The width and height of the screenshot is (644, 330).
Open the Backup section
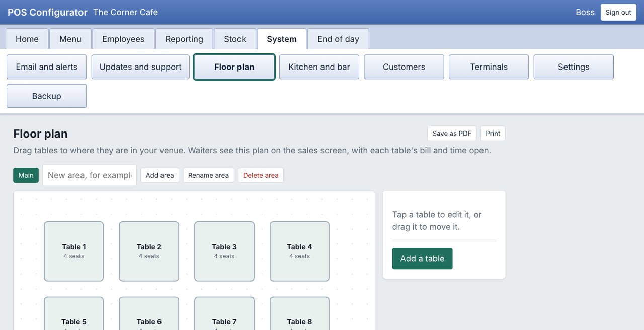click(x=47, y=96)
